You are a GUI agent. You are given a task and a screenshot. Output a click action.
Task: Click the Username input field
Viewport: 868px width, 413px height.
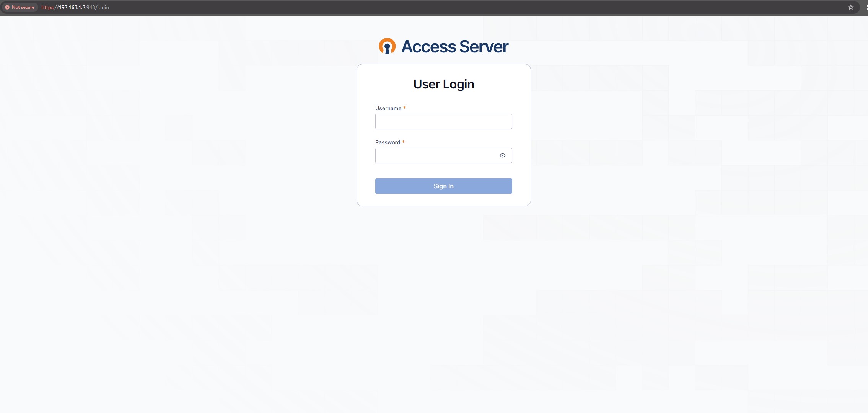point(443,121)
